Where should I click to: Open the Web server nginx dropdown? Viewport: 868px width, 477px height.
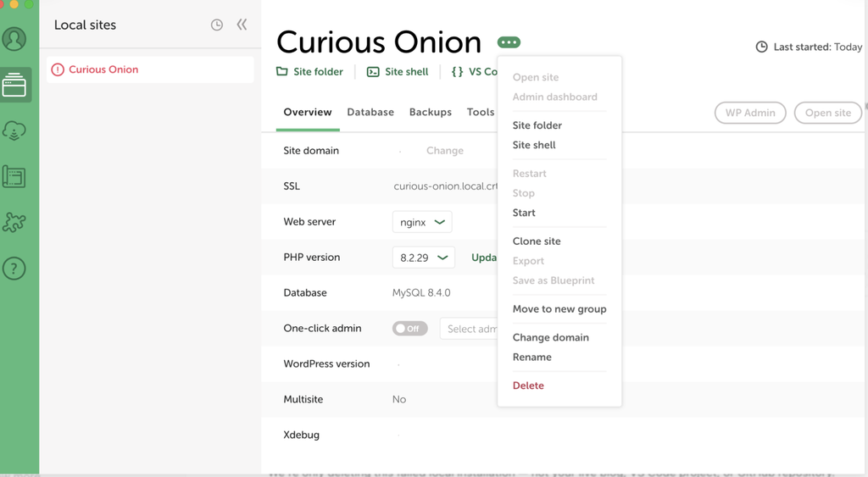pos(422,222)
